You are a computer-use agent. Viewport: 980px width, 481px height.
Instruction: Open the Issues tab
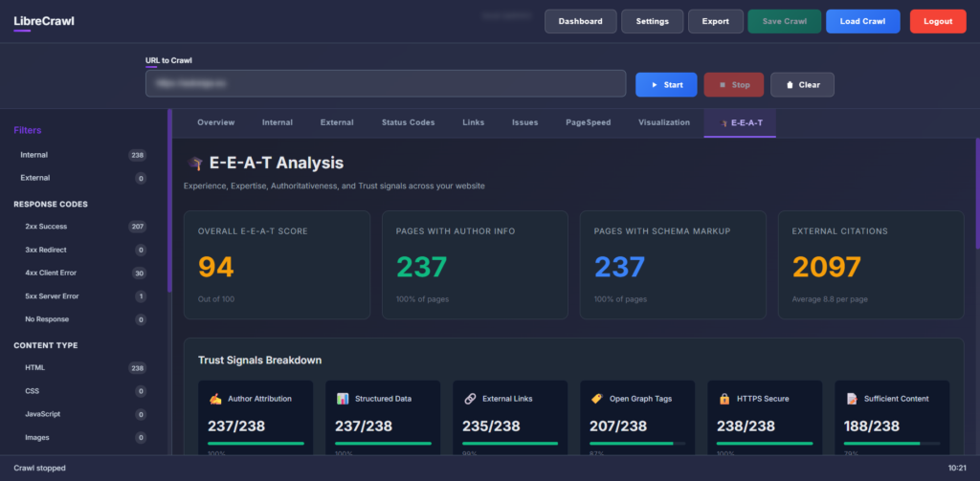525,122
